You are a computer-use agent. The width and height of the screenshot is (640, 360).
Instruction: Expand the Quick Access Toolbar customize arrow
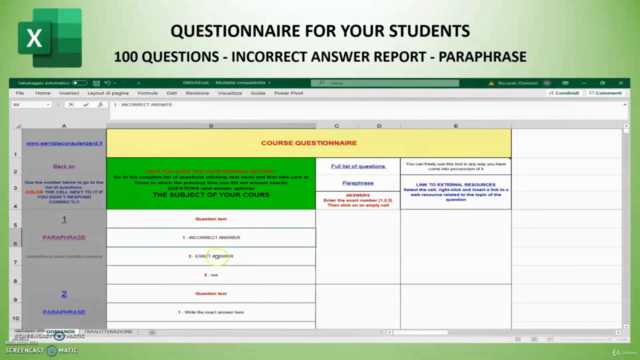pos(138,83)
